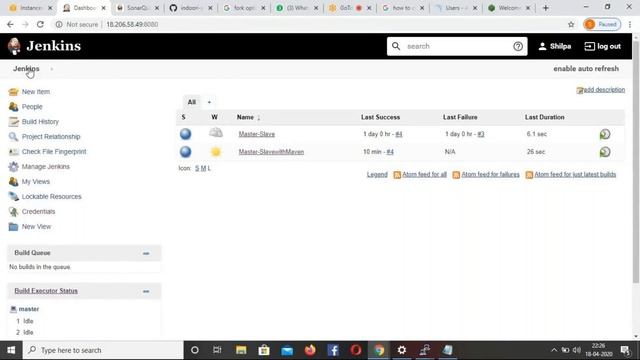Sort by Last Failure column
The width and height of the screenshot is (640, 360).
(460, 118)
